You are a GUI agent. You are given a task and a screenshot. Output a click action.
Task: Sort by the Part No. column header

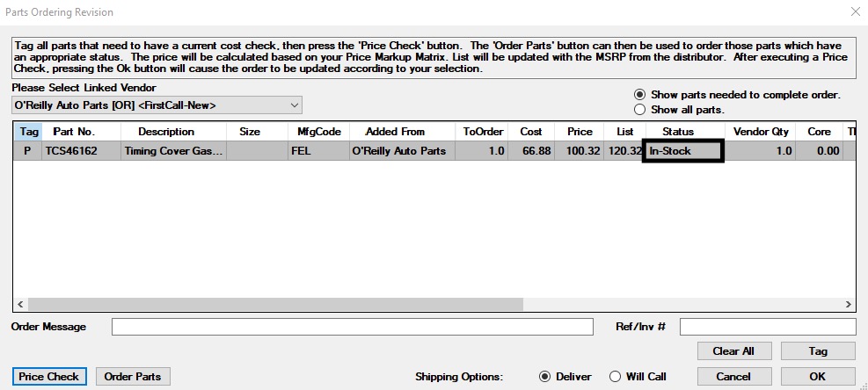(74, 132)
